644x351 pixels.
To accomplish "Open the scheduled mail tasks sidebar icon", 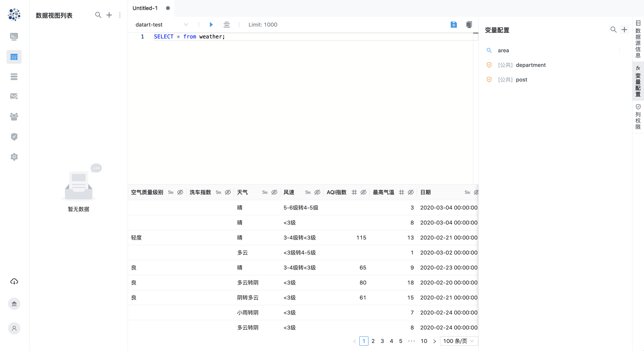I will [x=14, y=96].
